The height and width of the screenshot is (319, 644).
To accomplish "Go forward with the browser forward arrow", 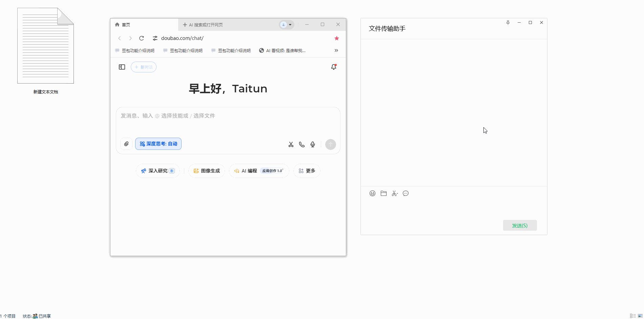I will (x=130, y=38).
